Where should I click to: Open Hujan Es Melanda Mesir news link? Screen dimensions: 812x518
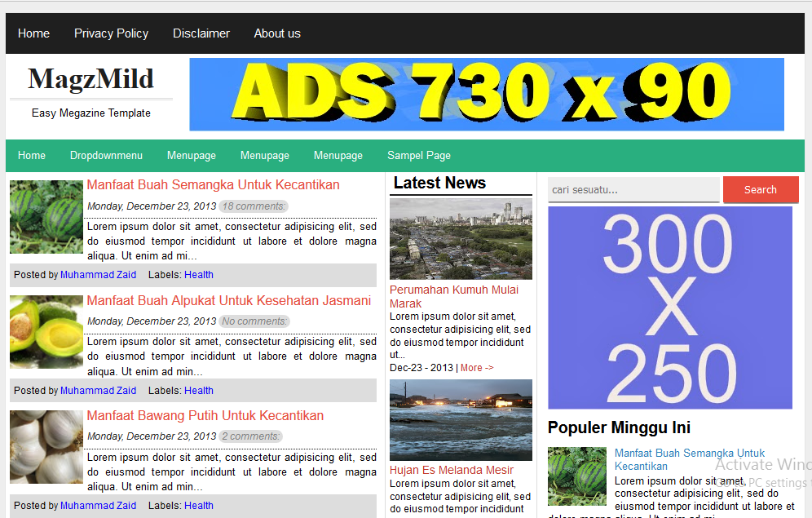pyautogui.click(x=452, y=471)
